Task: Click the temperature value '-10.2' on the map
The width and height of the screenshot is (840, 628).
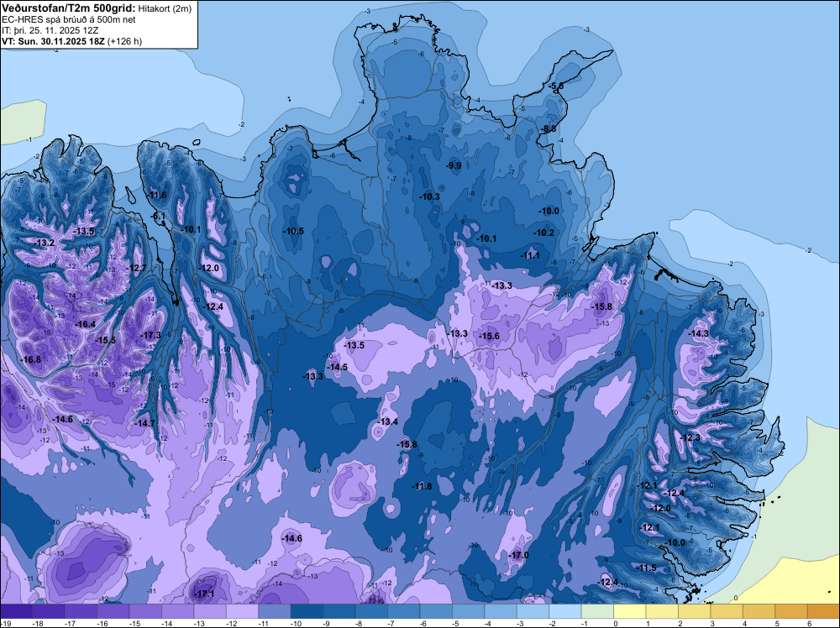Action: [x=543, y=233]
